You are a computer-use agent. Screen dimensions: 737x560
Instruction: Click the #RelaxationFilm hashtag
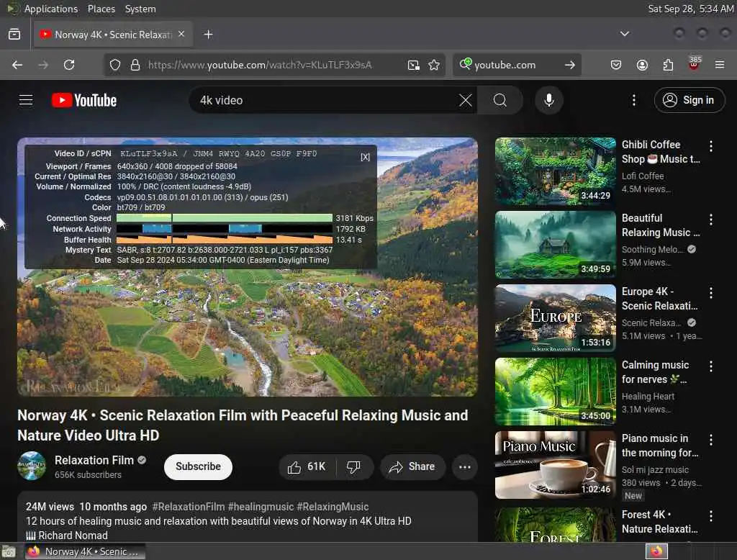click(189, 507)
